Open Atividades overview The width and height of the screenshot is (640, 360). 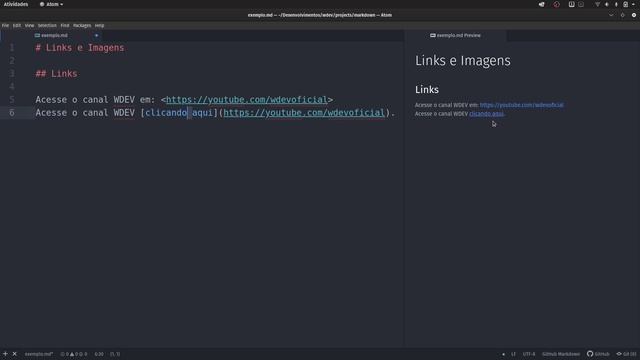click(16, 4)
